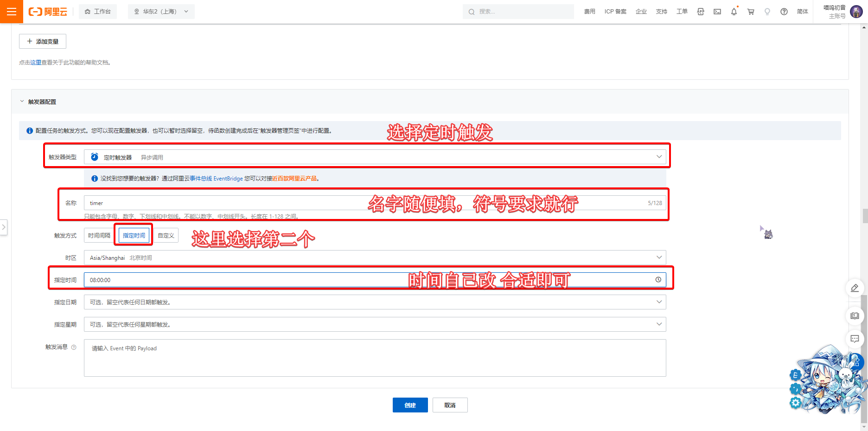Select 指定时间 trigger mode
Screen dimensions: 868x431
click(x=134, y=236)
